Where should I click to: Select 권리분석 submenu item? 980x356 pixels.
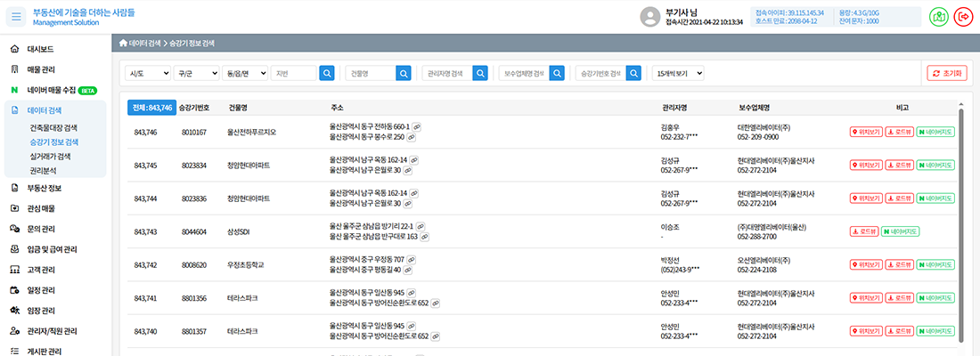pos(43,169)
